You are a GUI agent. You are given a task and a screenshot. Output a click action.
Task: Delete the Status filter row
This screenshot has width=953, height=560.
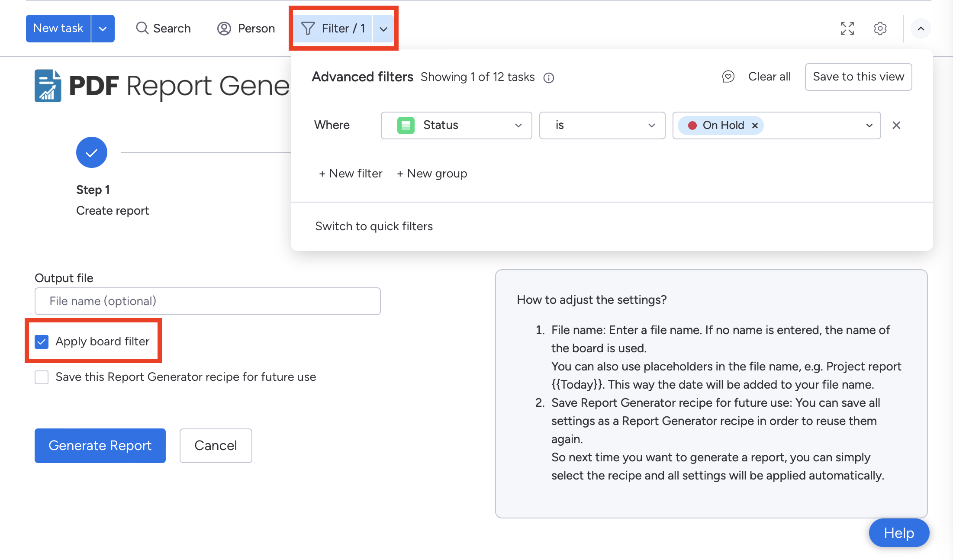click(896, 125)
